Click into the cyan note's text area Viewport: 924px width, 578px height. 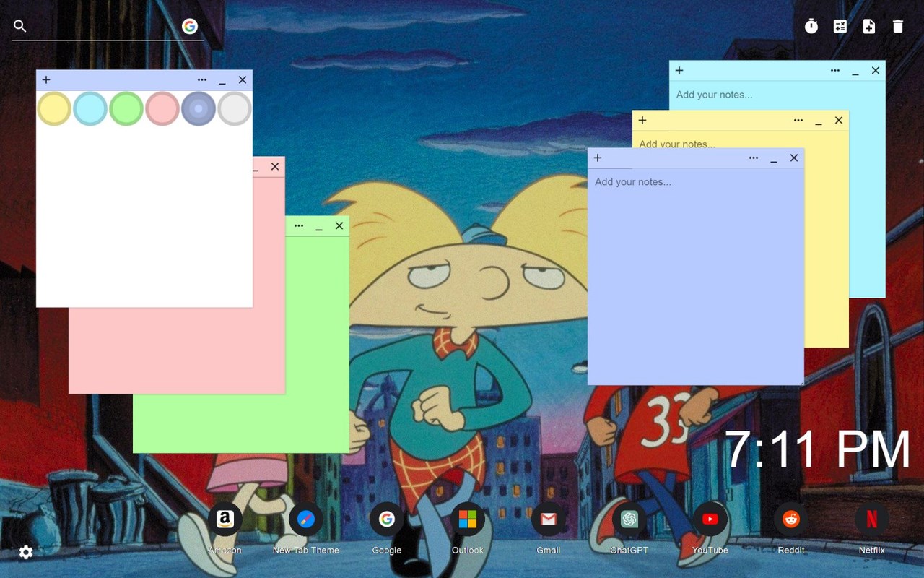point(777,96)
